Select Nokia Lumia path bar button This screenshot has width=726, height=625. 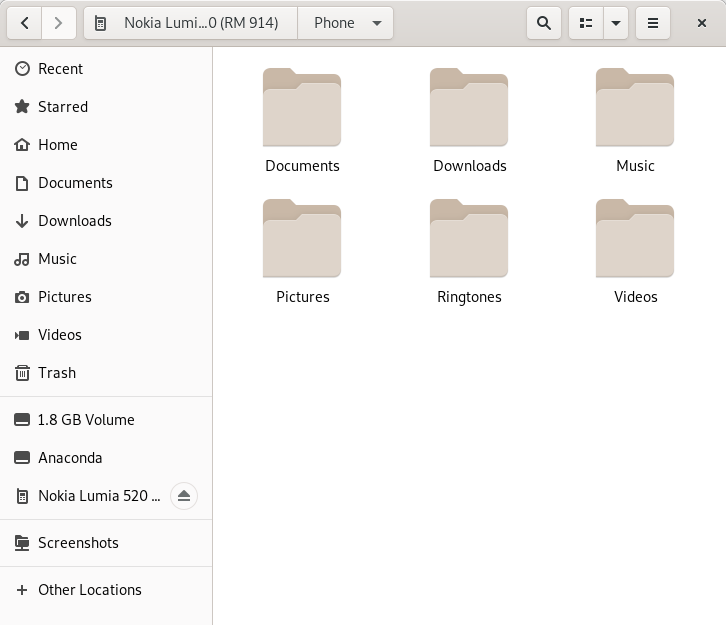[191, 23]
